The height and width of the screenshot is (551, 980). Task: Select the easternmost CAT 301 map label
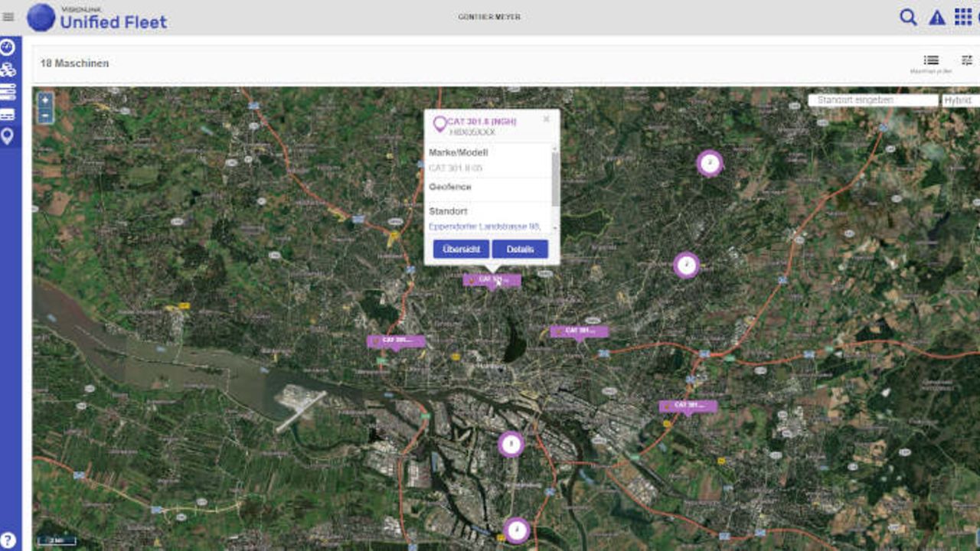(x=688, y=406)
